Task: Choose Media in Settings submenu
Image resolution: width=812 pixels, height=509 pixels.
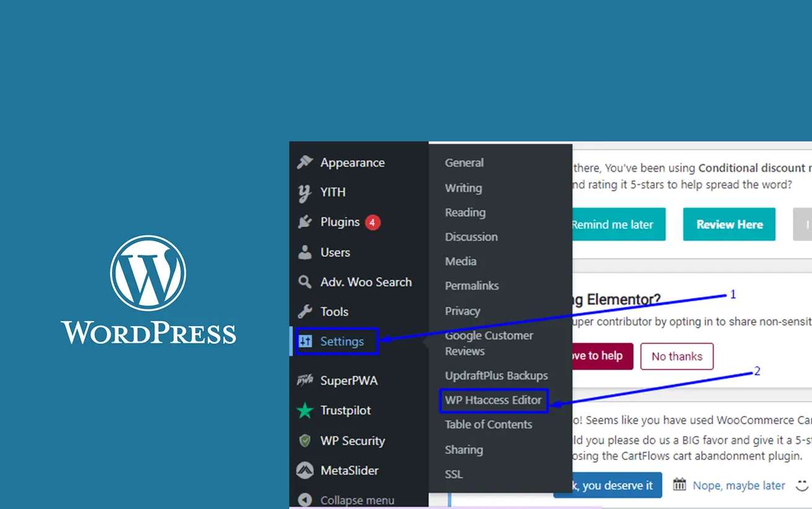Action: click(461, 261)
